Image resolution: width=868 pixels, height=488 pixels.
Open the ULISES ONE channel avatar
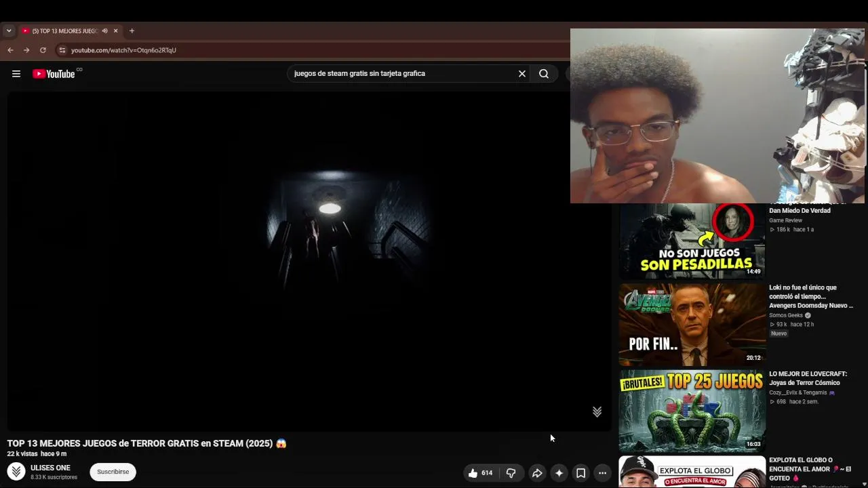[16, 471]
